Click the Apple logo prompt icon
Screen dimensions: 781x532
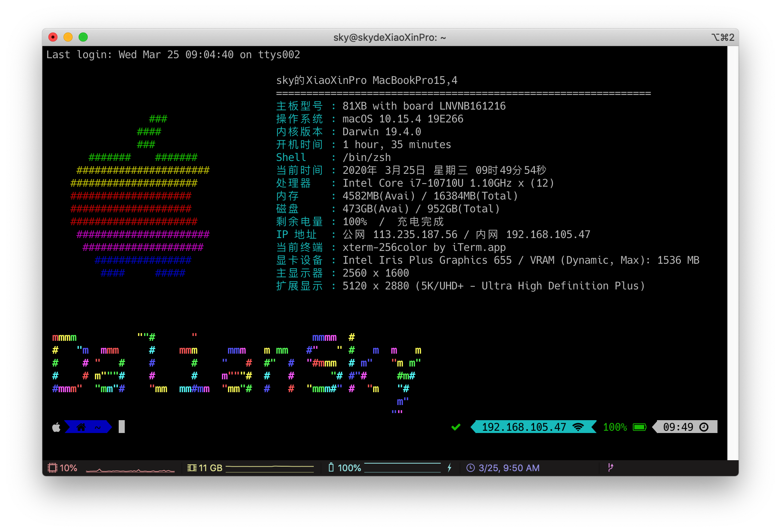coord(56,427)
